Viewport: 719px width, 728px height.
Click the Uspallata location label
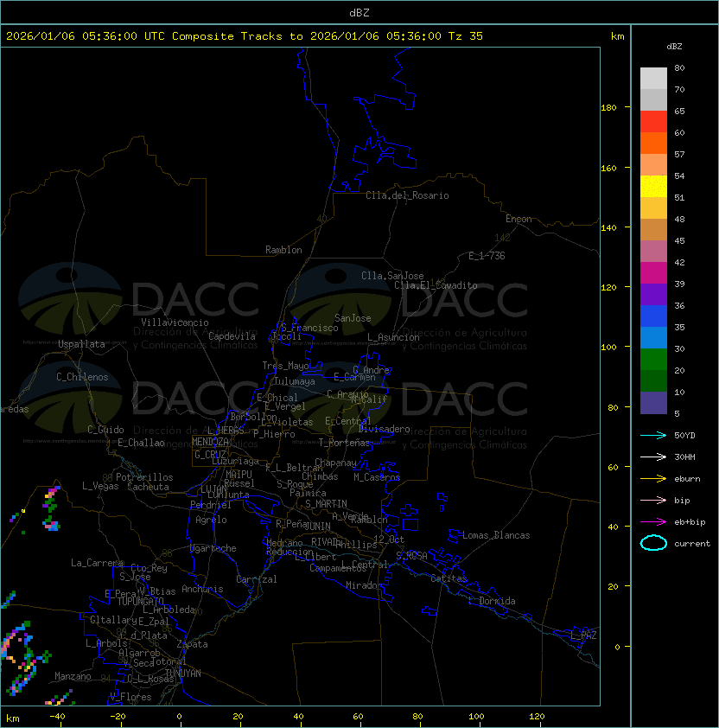[x=81, y=344]
